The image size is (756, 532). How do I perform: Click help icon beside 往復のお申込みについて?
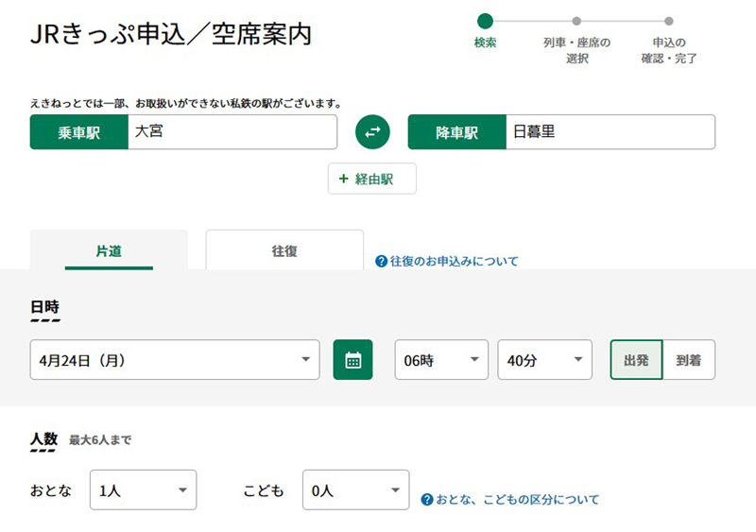pos(381,262)
